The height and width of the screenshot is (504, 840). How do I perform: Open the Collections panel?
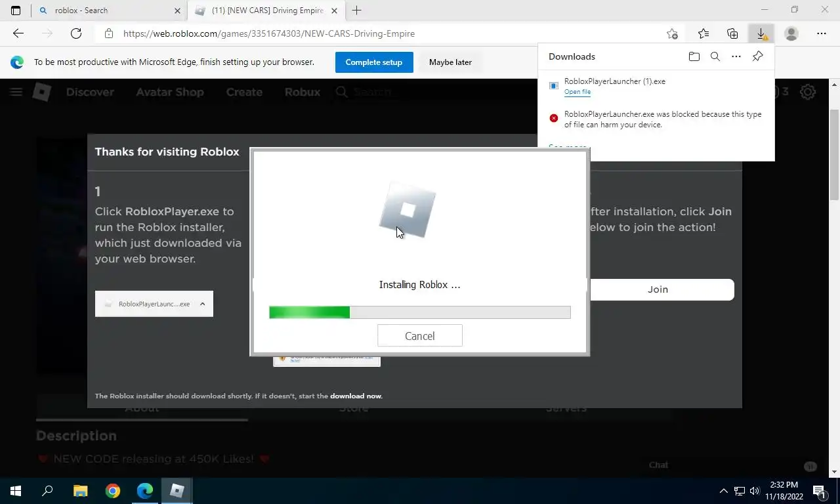coord(732,33)
